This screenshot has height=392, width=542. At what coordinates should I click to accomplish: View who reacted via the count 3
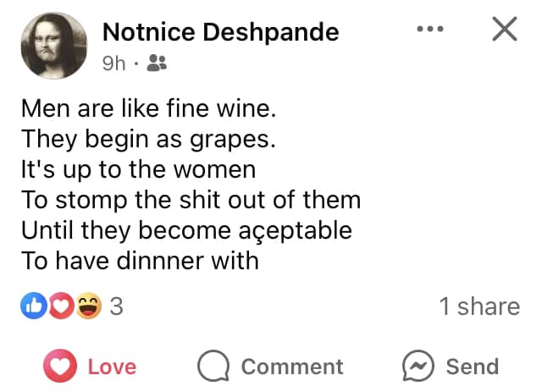click(117, 306)
